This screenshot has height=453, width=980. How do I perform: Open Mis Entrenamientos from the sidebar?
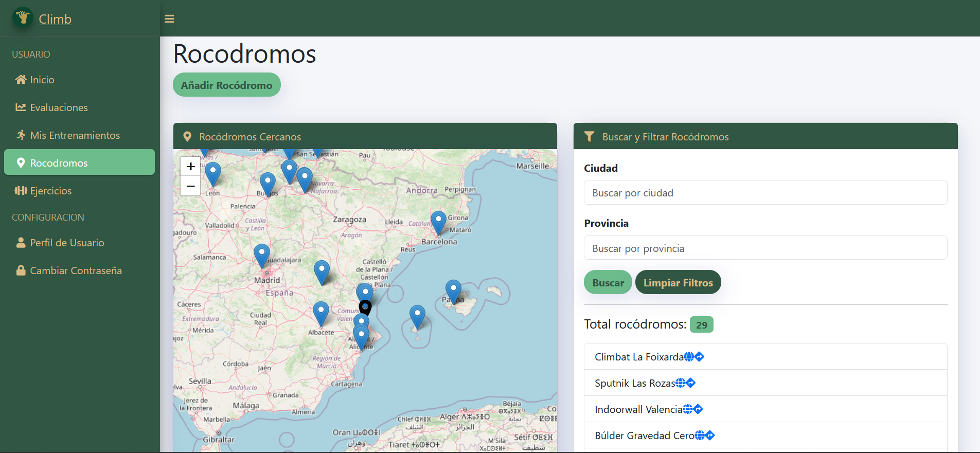(75, 135)
